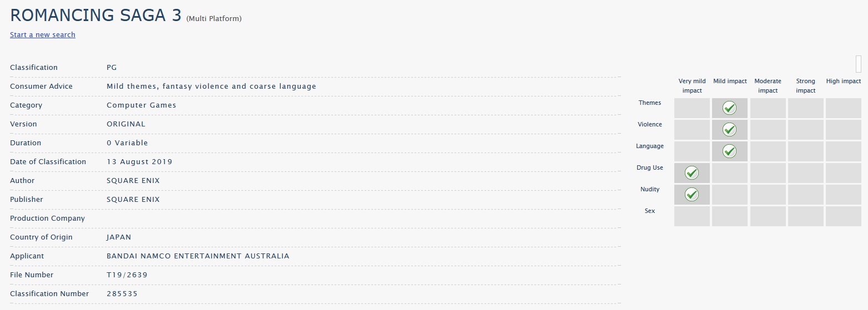Screen dimensions: 868x310
Task: Select the Violence moderate impact cell
Action: point(768,130)
